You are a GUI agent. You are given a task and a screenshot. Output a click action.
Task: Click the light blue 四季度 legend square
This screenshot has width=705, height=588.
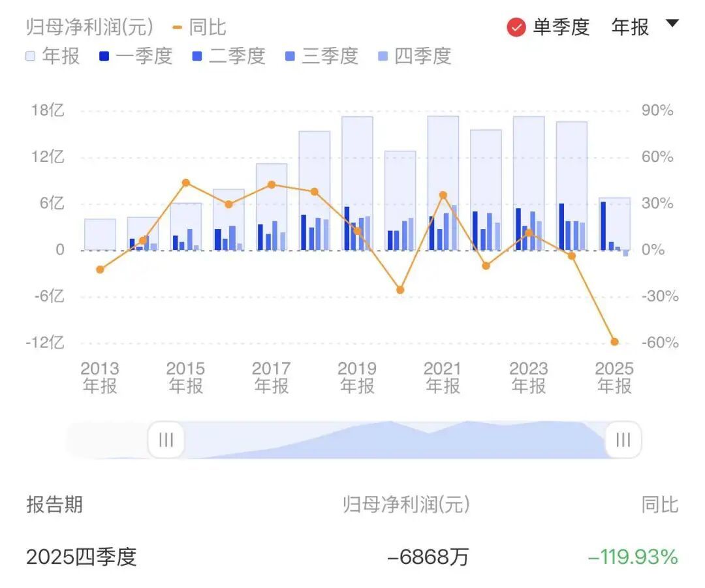pos(383,57)
